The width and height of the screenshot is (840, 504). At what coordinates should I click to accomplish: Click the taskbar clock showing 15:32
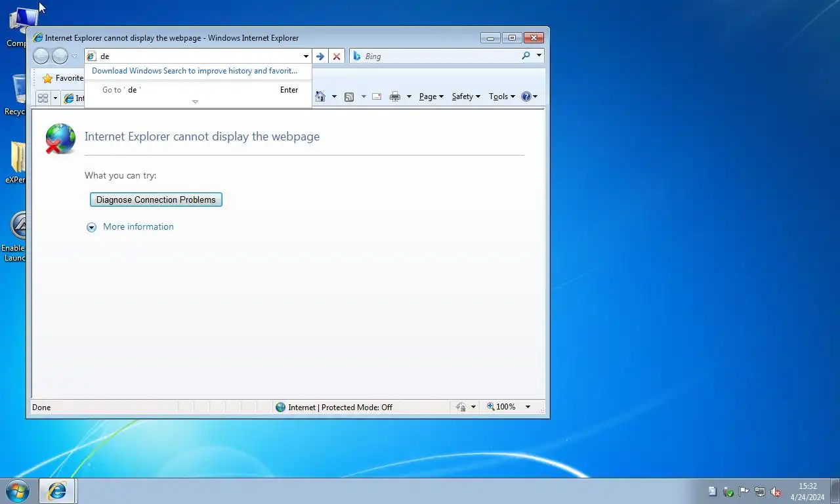808,492
